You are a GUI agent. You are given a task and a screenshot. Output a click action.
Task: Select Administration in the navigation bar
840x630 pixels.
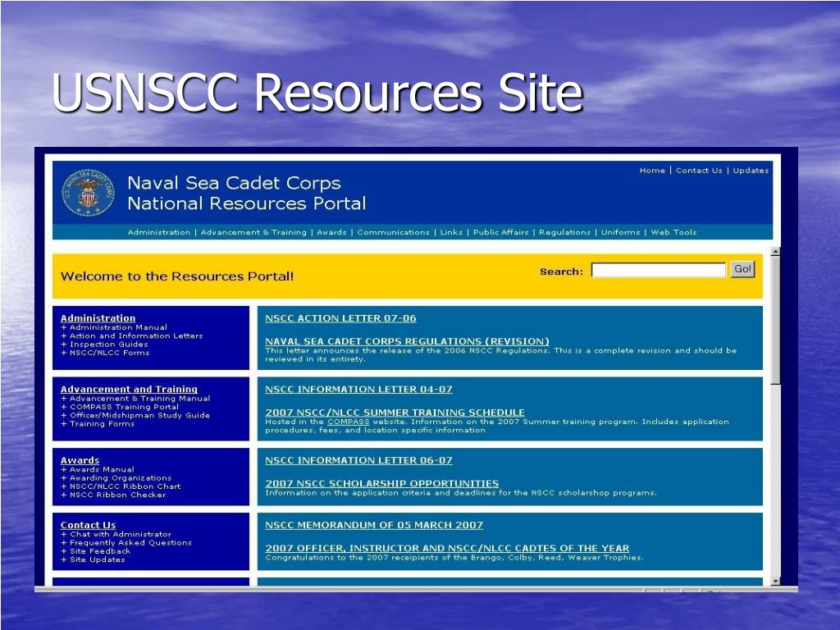158,232
